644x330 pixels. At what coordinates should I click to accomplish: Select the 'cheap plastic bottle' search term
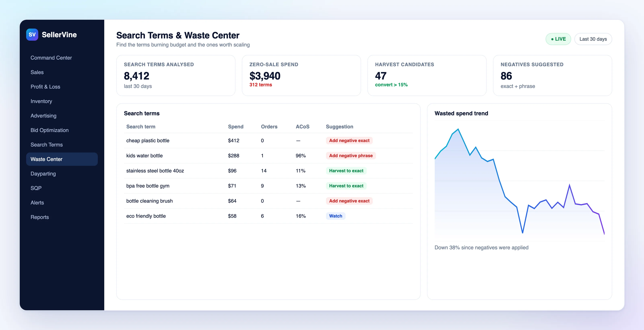pyautogui.click(x=148, y=140)
